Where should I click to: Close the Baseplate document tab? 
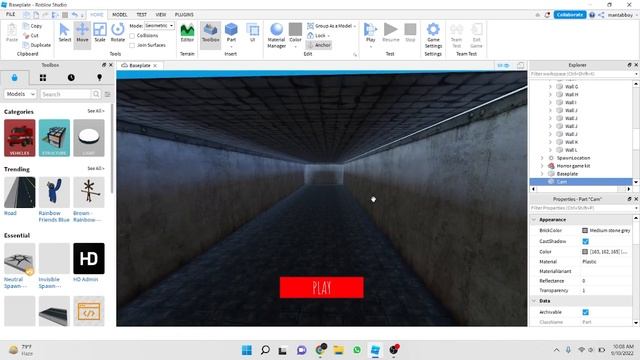point(155,65)
